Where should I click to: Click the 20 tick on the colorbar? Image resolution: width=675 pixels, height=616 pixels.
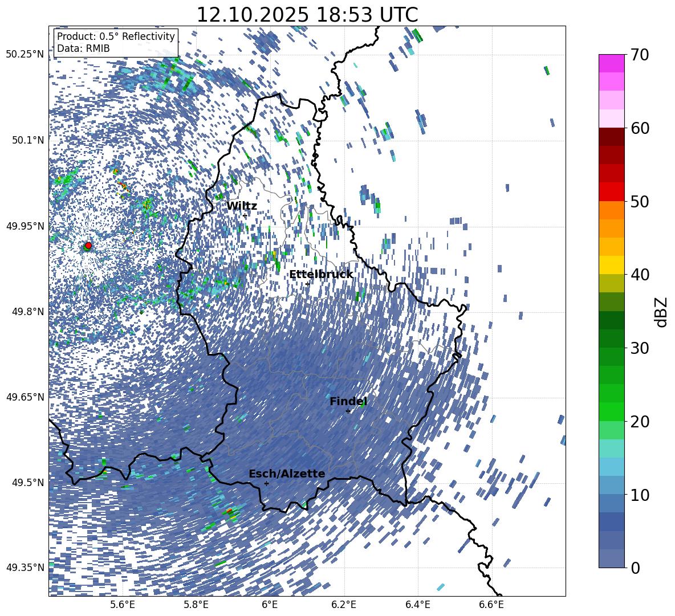tap(640, 422)
